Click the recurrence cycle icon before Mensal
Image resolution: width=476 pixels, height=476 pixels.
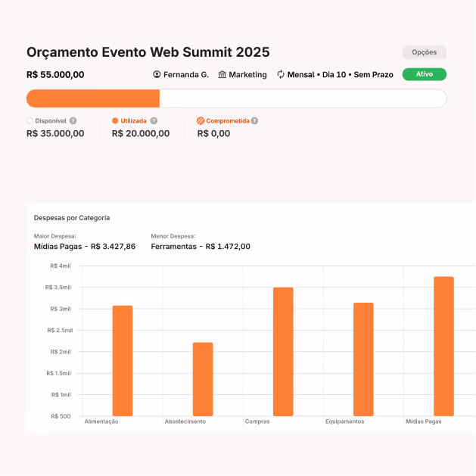(281, 74)
